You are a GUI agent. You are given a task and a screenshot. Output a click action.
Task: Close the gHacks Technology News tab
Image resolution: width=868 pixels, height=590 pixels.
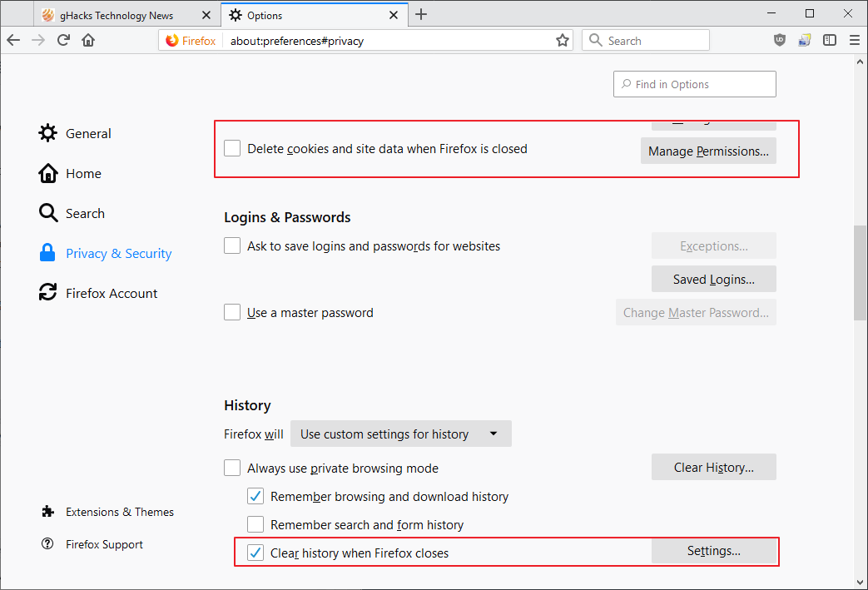click(x=206, y=15)
